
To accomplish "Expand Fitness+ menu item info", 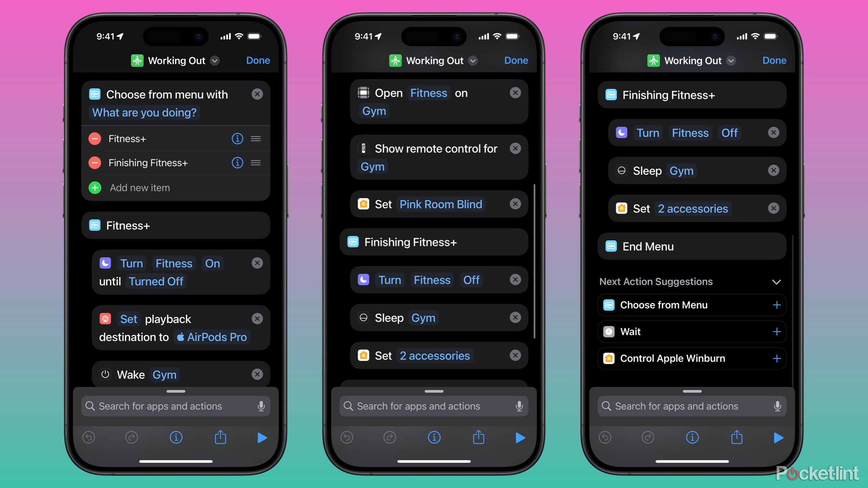I will (233, 138).
